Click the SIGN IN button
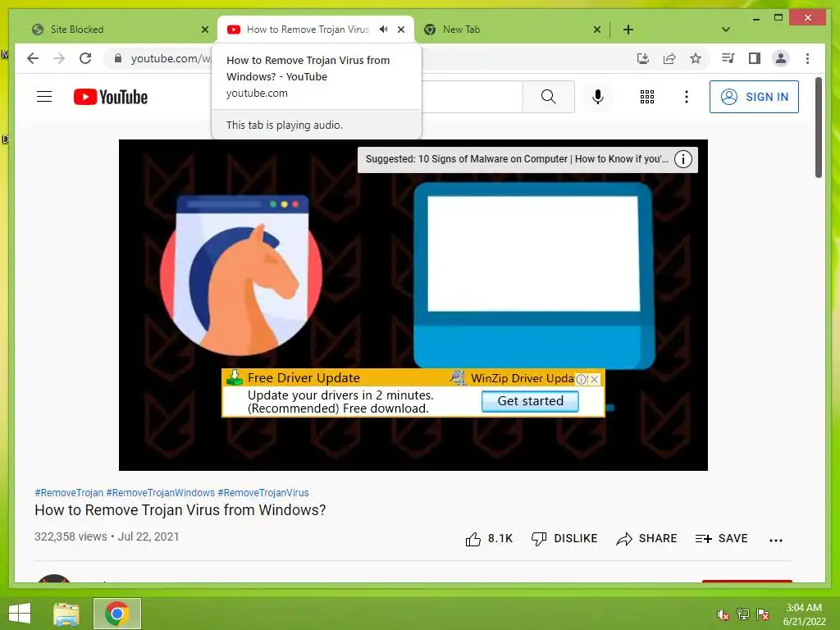Viewport: 840px width, 630px height. 754,97
